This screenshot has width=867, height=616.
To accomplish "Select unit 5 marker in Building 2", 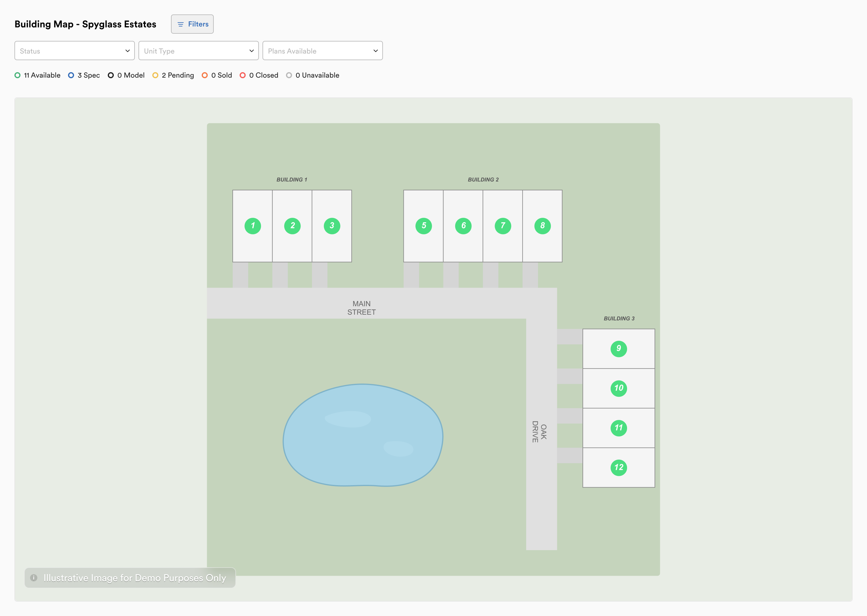I will coord(424,226).
